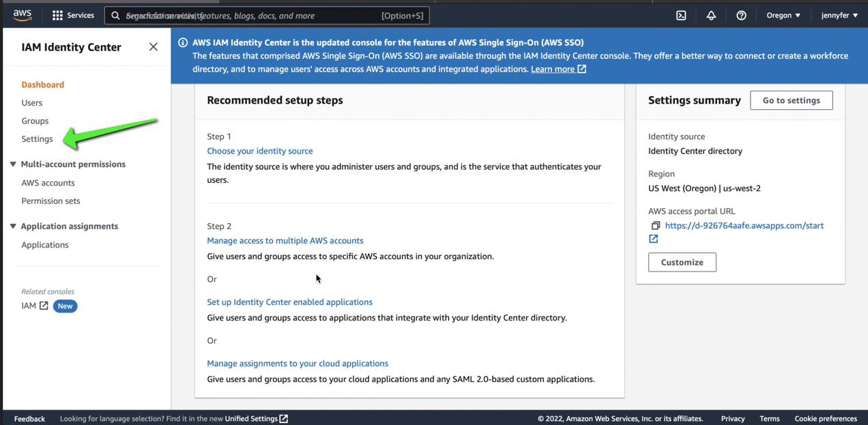868x425 pixels.
Task: Click the Go to settings button
Action: click(x=791, y=100)
